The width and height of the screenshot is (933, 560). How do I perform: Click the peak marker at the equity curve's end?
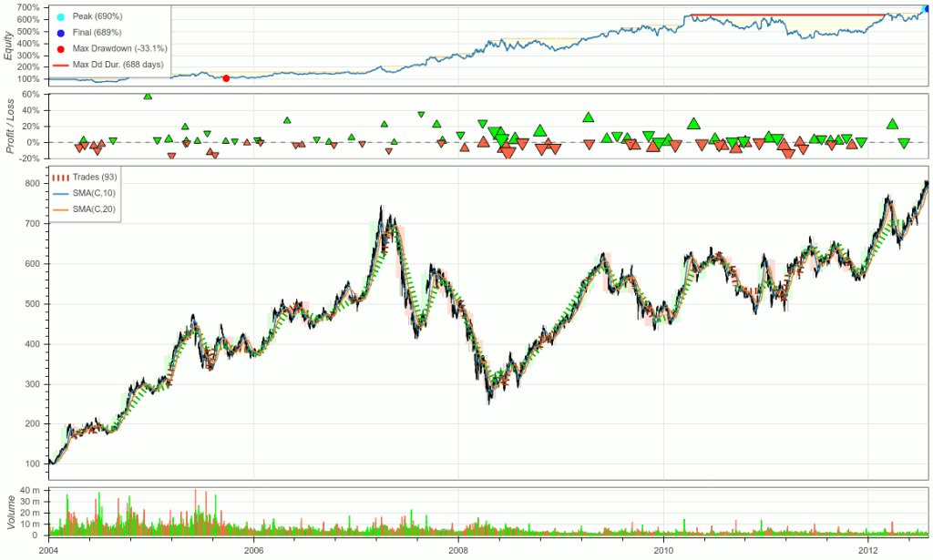pos(927,8)
